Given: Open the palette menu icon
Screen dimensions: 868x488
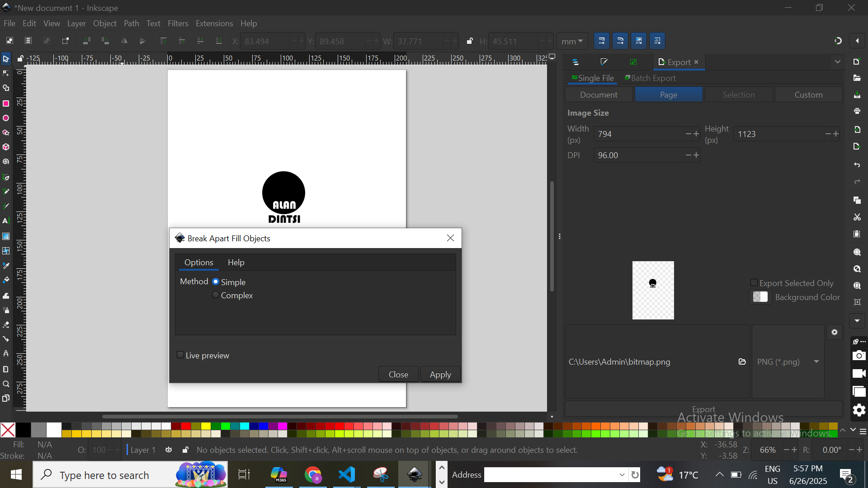Looking at the screenshot, I should (x=863, y=432).
